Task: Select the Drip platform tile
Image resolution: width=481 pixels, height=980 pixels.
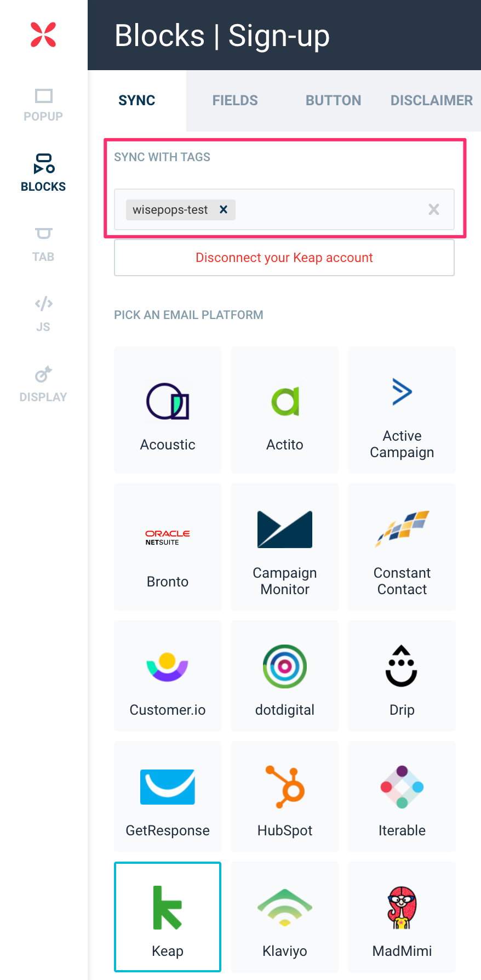Action: [x=402, y=675]
